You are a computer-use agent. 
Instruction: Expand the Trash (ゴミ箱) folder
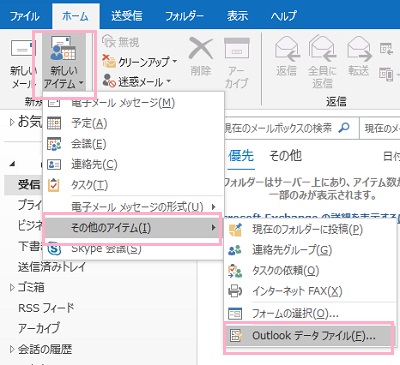tap(12, 287)
